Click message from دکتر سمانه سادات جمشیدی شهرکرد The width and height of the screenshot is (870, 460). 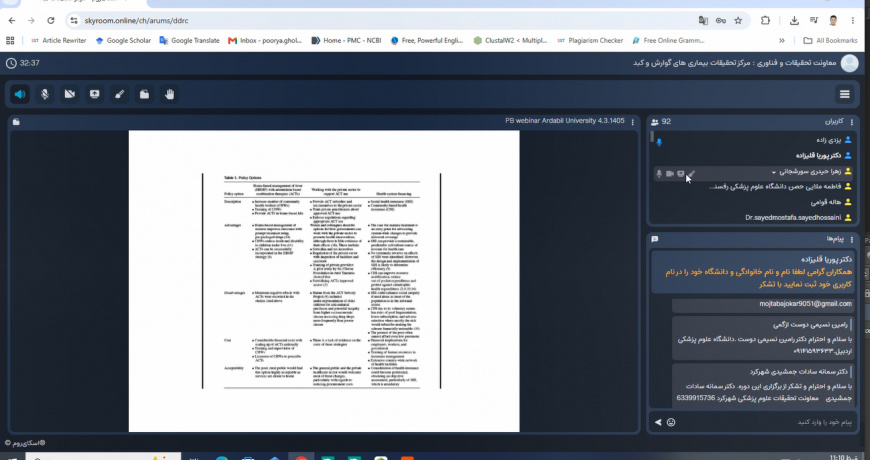[762, 385]
